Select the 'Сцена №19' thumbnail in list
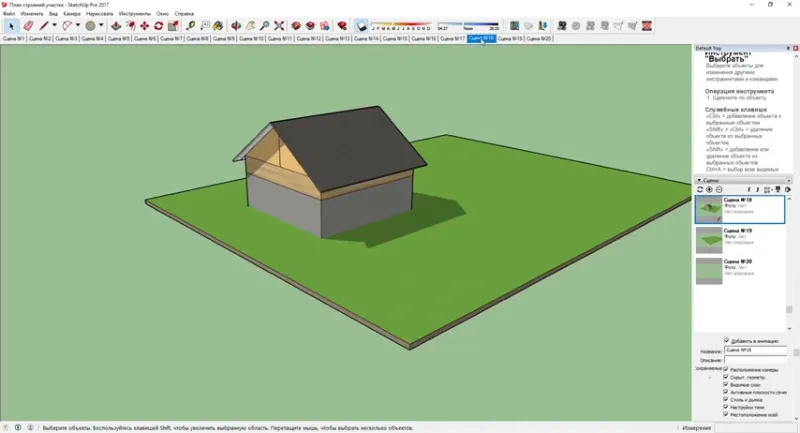This screenshot has height=433, width=800. [709, 240]
